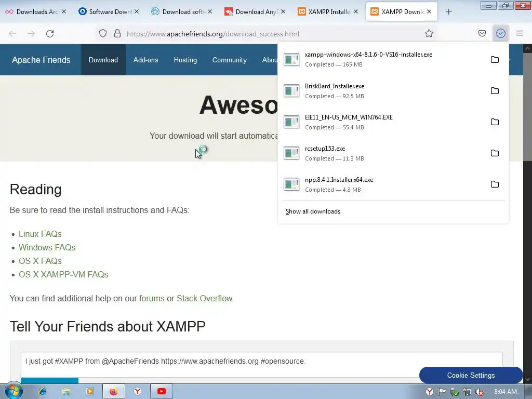Open the Firefox application menu
This screenshot has width=532, height=399.
click(520, 33)
